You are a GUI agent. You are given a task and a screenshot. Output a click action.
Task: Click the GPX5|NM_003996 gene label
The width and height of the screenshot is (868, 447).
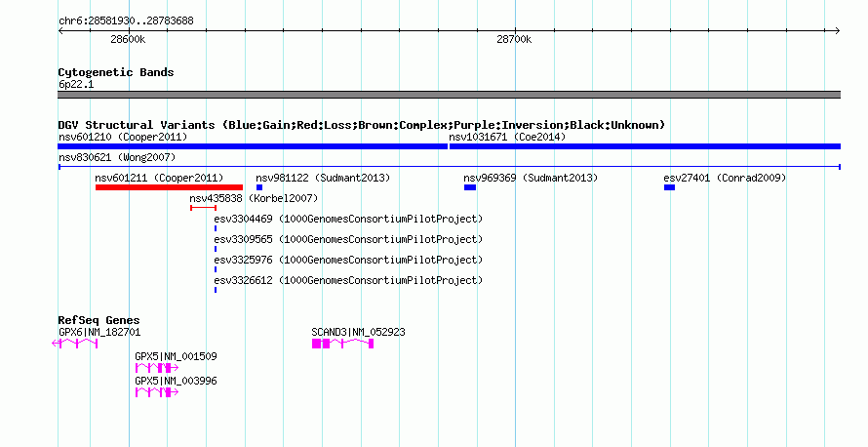176,381
